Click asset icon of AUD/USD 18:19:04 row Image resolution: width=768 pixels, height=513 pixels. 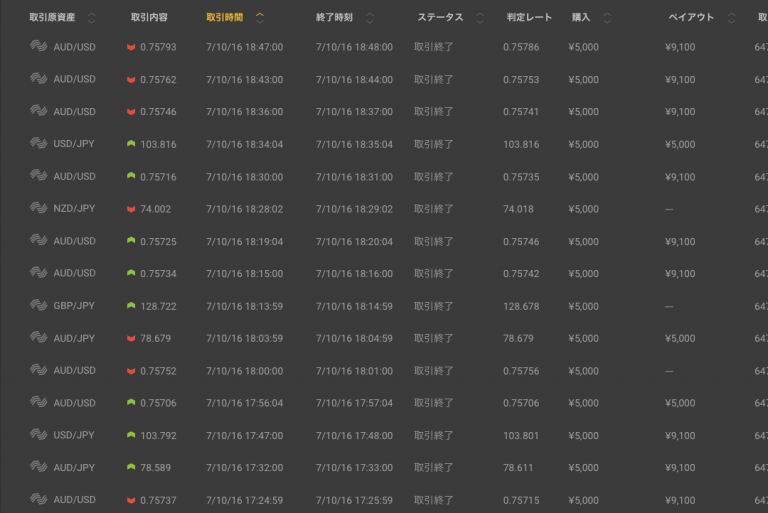(x=39, y=240)
